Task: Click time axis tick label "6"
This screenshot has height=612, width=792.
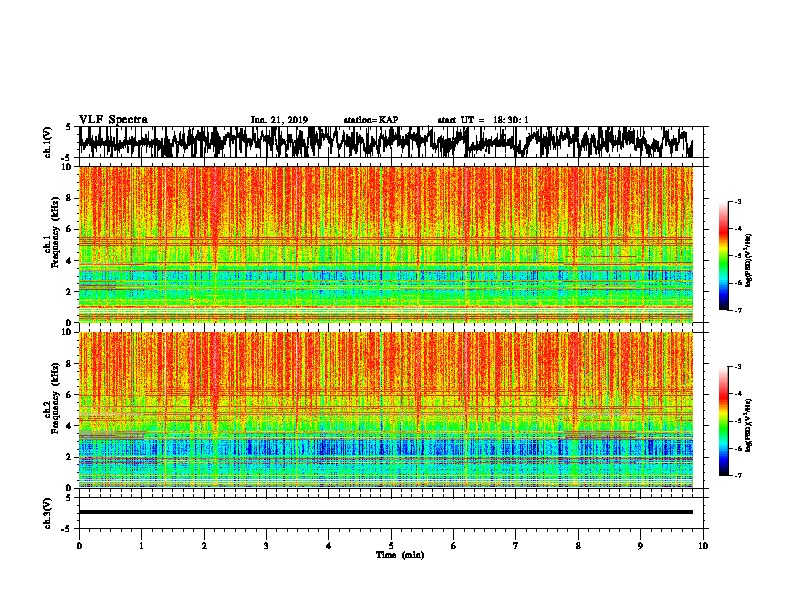Action: (454, 546)
